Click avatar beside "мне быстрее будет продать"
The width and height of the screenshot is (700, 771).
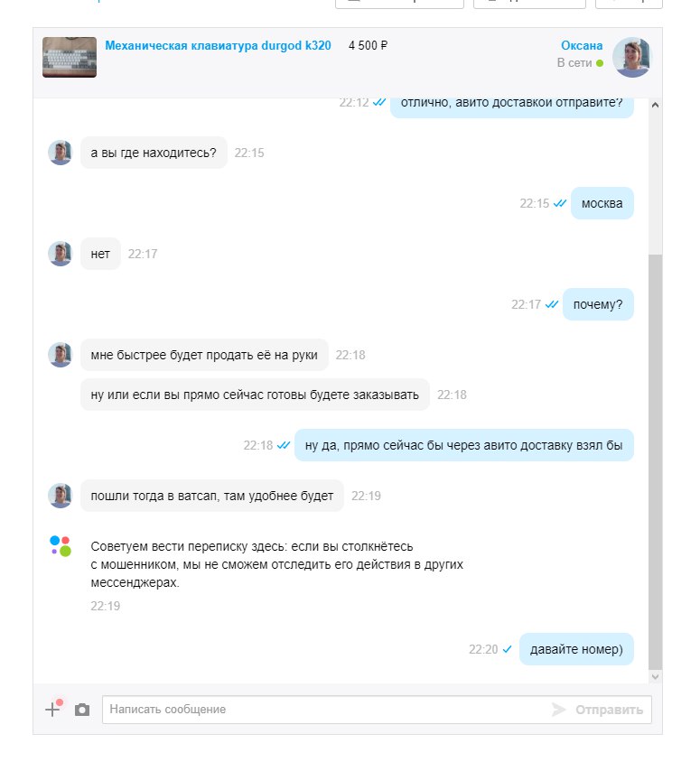[61, 355]
